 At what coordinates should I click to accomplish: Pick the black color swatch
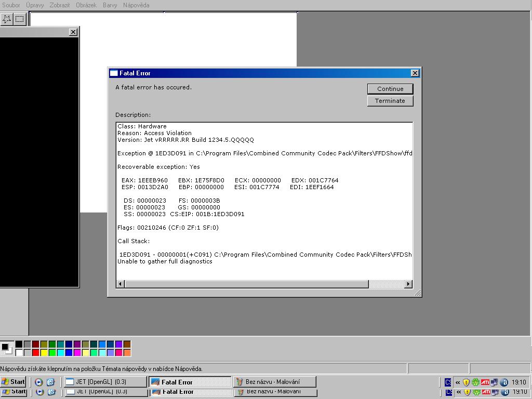point(19,344)
